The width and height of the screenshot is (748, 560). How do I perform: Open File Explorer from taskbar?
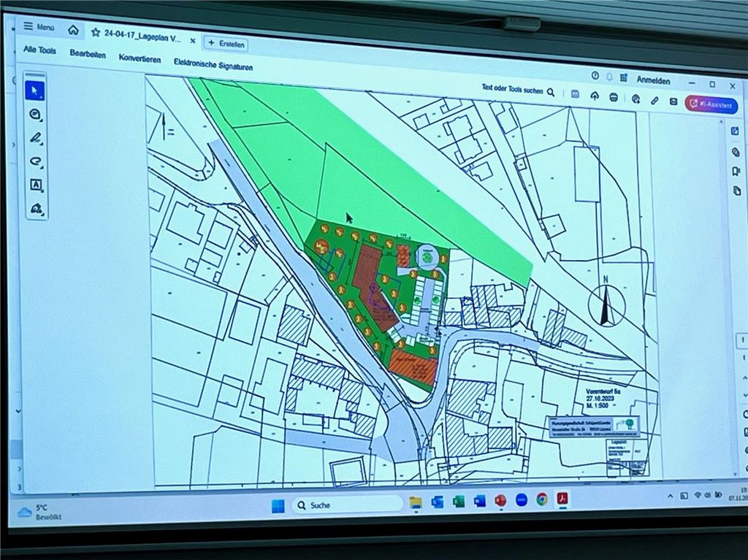coord(416,502)
